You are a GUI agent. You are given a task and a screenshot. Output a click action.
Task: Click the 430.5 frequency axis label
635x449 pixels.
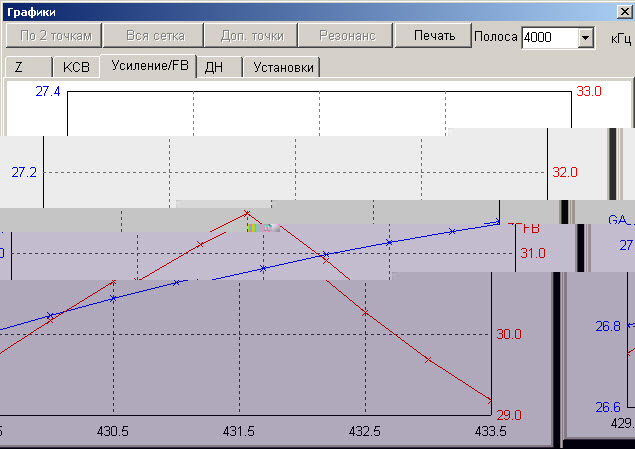113,431
